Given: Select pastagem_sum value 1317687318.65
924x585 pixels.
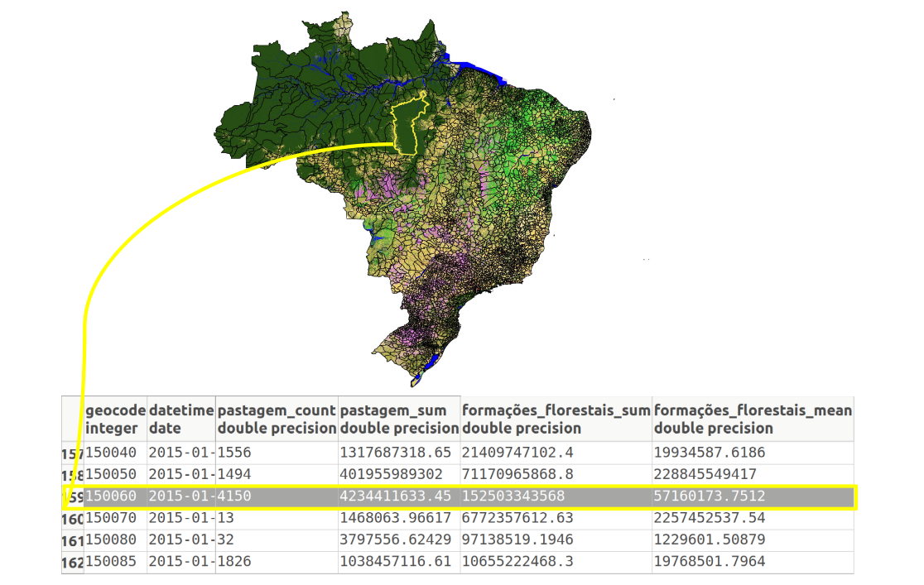Looking at the screenshot, I should (x=396, y=453).
